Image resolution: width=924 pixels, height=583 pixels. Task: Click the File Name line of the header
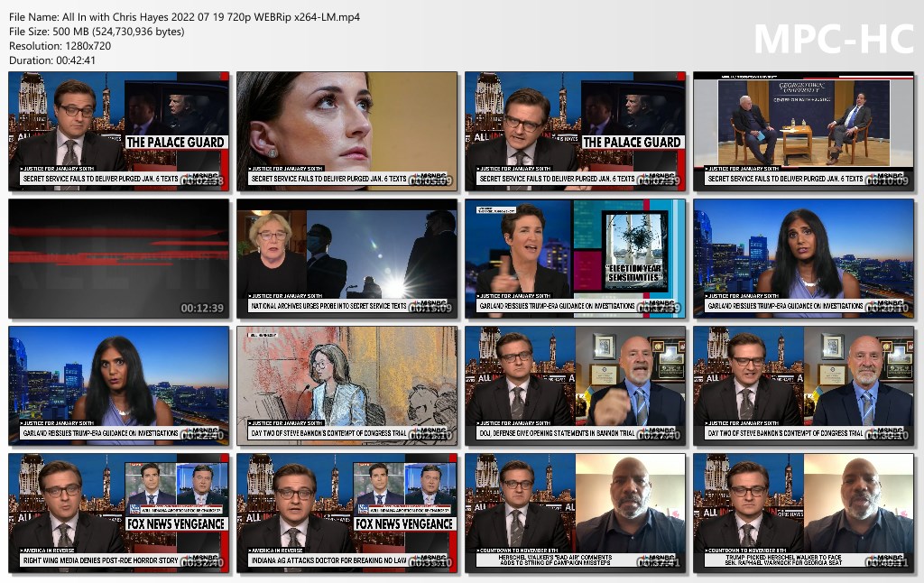pyautogui.click(x=184, y=17)
